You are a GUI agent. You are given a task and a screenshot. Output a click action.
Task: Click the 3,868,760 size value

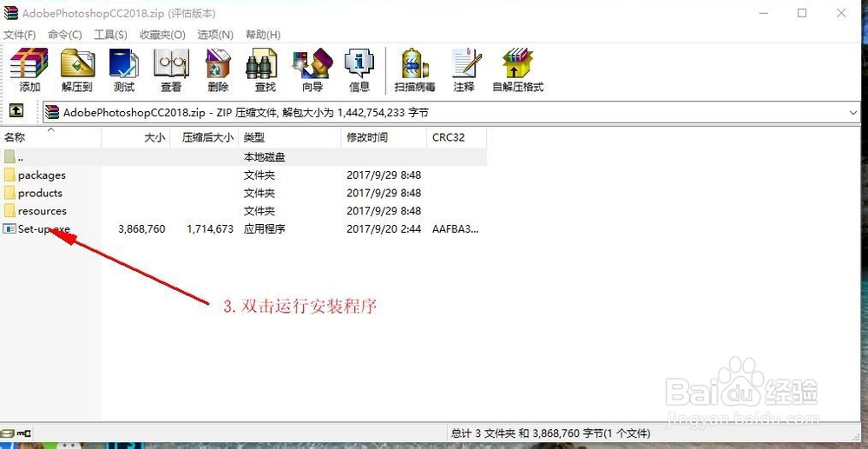[x=141, y=228]
